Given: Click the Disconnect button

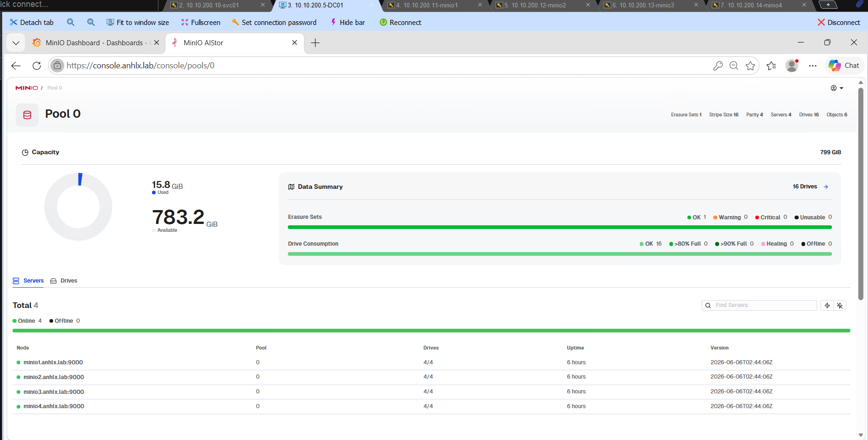Looking at the screenshot, I should (x=839, y=22).
